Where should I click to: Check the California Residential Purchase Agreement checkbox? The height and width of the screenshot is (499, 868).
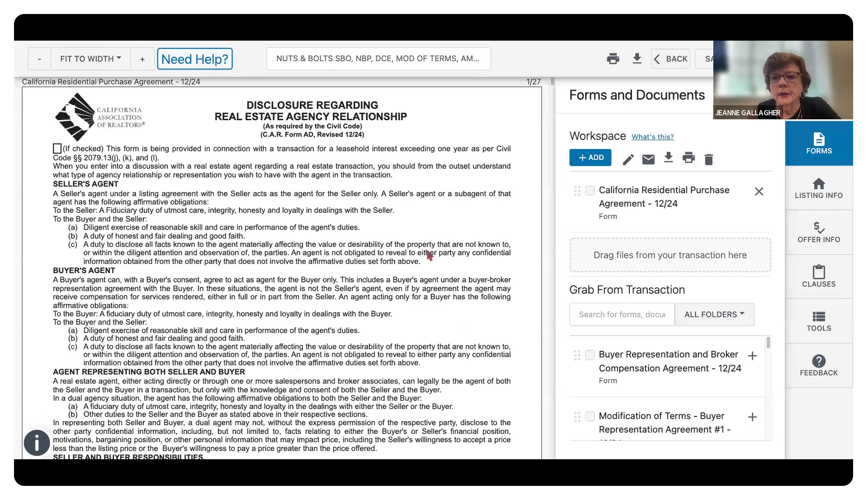(x=590, y=191)
